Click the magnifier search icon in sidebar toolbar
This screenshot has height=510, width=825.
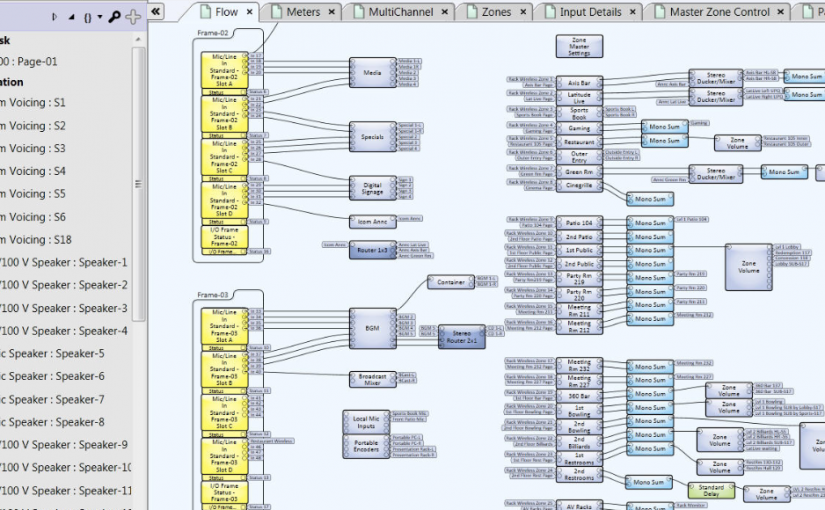(x=115, y=16)
